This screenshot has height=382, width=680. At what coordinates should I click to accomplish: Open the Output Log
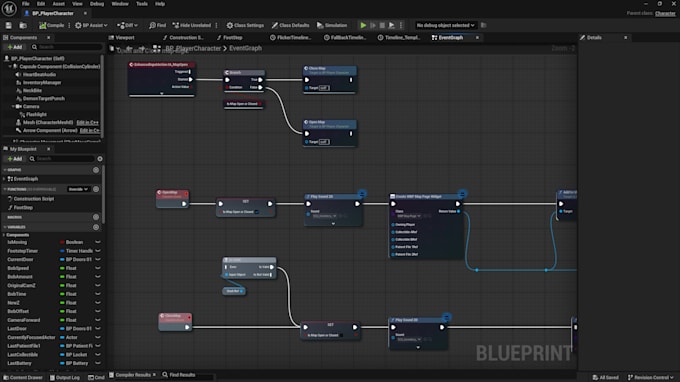[65, 378]
